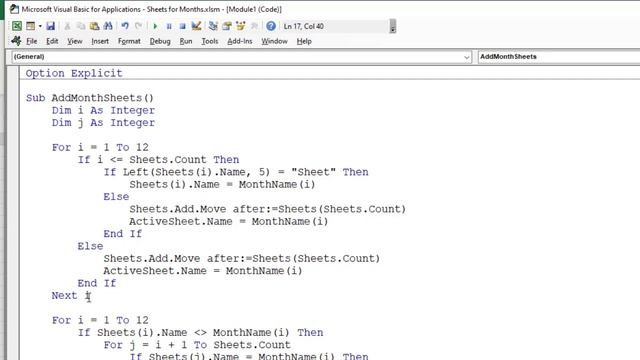Open the Project Explorer icon

click(213, 26)
